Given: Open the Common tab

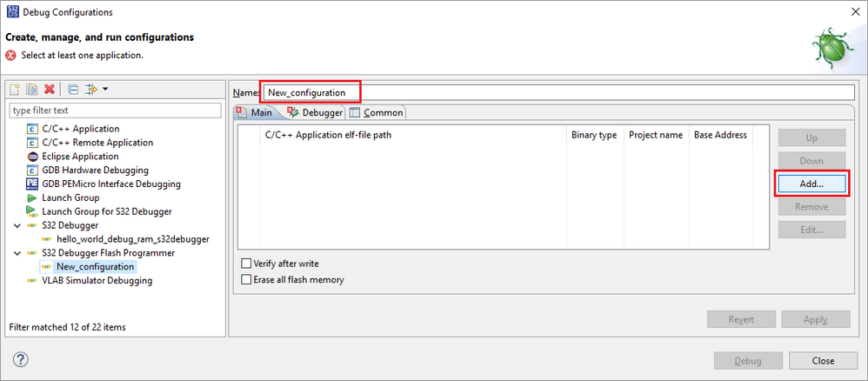Looking at the screenshot, I should [377, 113].
